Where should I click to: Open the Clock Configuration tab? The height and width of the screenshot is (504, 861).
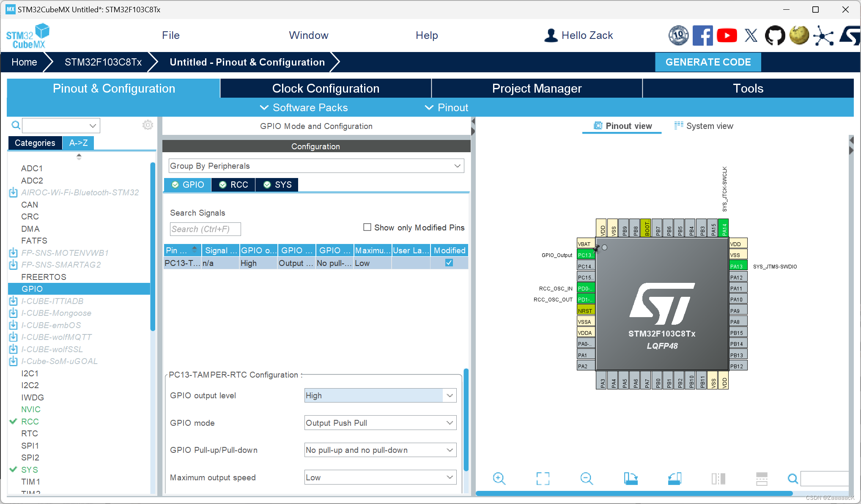pyautogui.click(x=326, y=88)
